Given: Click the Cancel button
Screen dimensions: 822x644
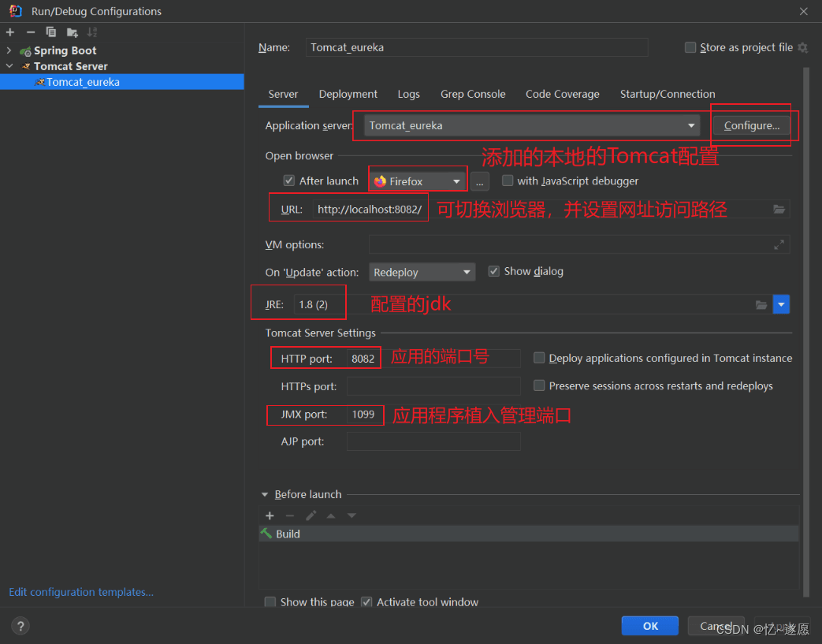Looking at the screenshot, I should point(716,626).
